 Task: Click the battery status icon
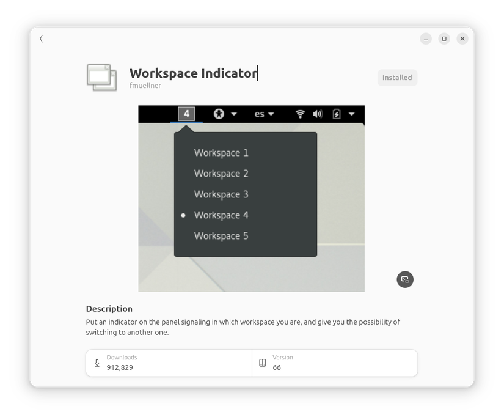click(x=337, y=114)
